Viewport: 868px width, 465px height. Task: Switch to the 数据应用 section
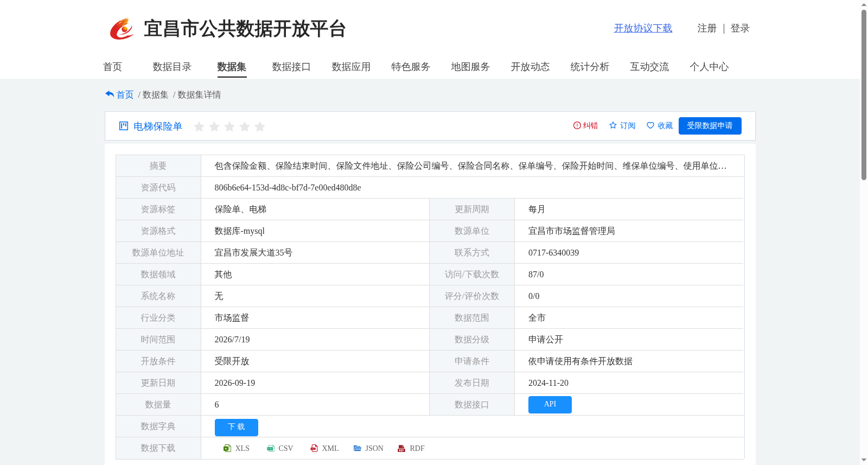coord(351,67)
